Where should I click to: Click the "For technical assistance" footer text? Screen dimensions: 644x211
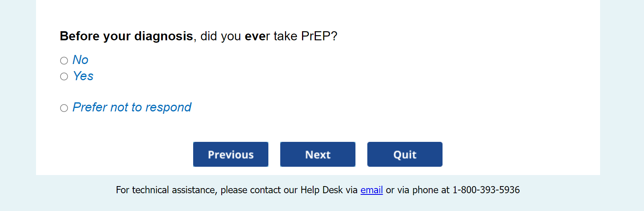click(x=166, y=190)
